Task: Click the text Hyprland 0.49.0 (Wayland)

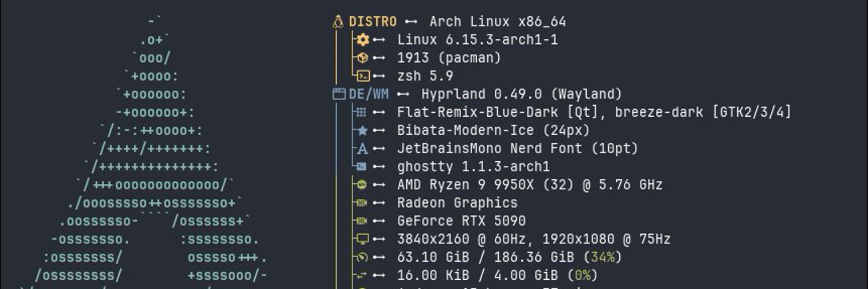Action: (522, 94)
